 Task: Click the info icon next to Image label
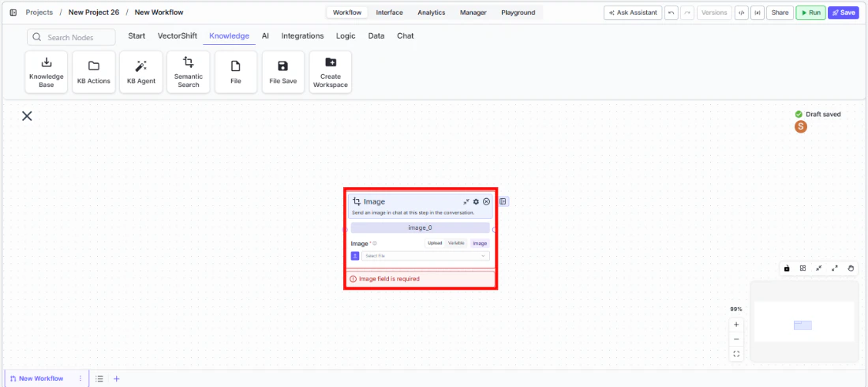pos(375,243)
